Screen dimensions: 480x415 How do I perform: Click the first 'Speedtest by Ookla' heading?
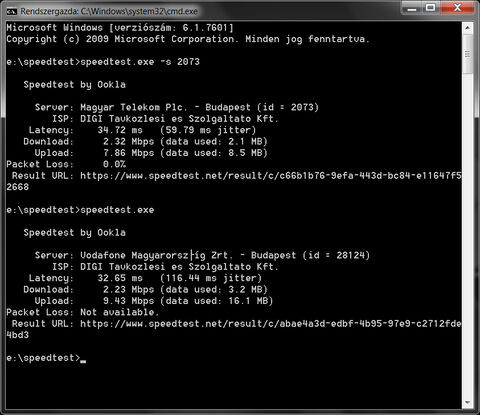click(75, 85)
